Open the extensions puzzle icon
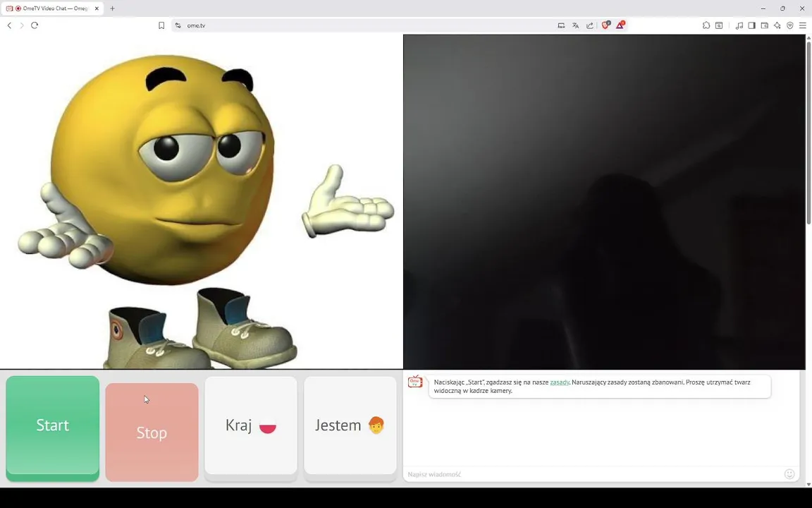The image size is (812, 508). (706, 25)
